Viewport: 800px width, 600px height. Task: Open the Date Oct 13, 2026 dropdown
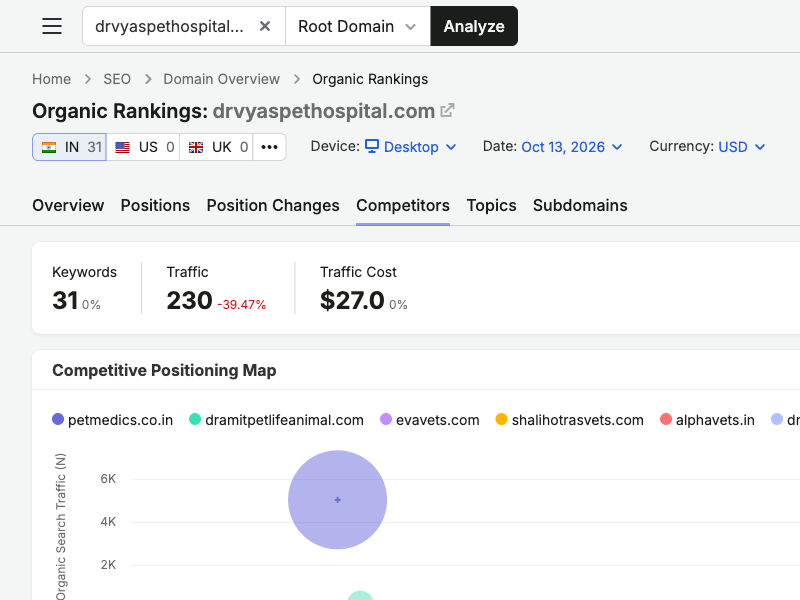pos(571,147)
